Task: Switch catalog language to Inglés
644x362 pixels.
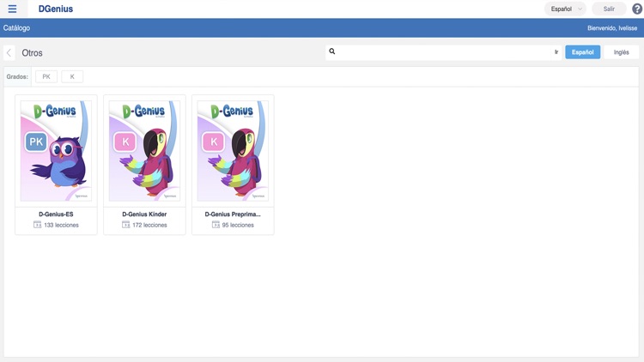Action: tap(621, 52)
